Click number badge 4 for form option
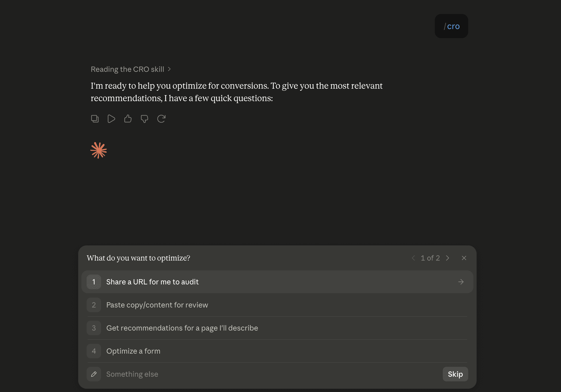The width and height of the screenshot is (561, 392). click(94, 351)
